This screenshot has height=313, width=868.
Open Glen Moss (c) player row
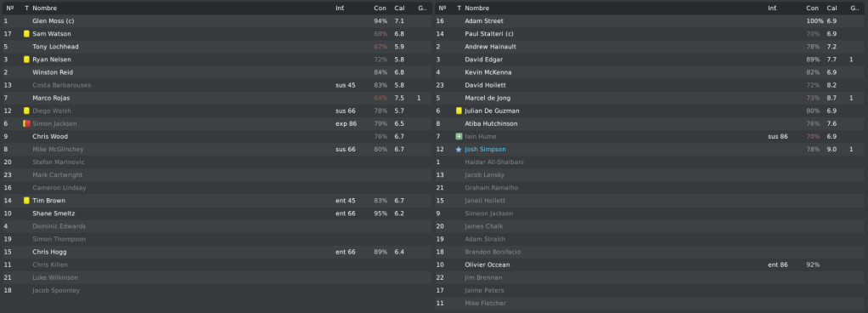(x=217, y=21)
